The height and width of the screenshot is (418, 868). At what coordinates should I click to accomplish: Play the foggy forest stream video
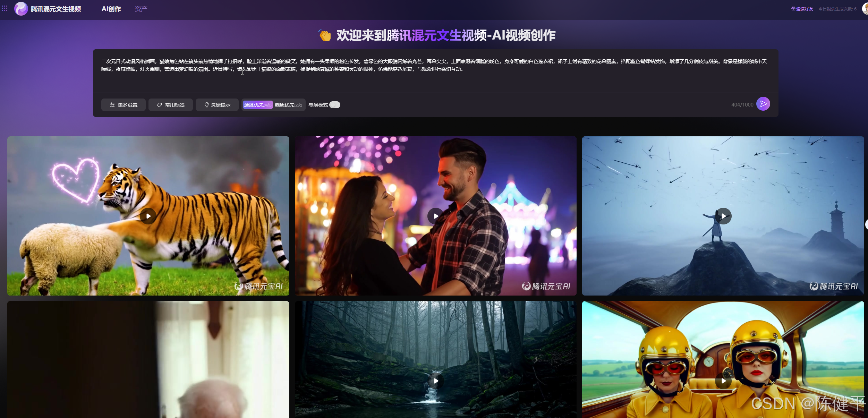[x=435, y=381]
